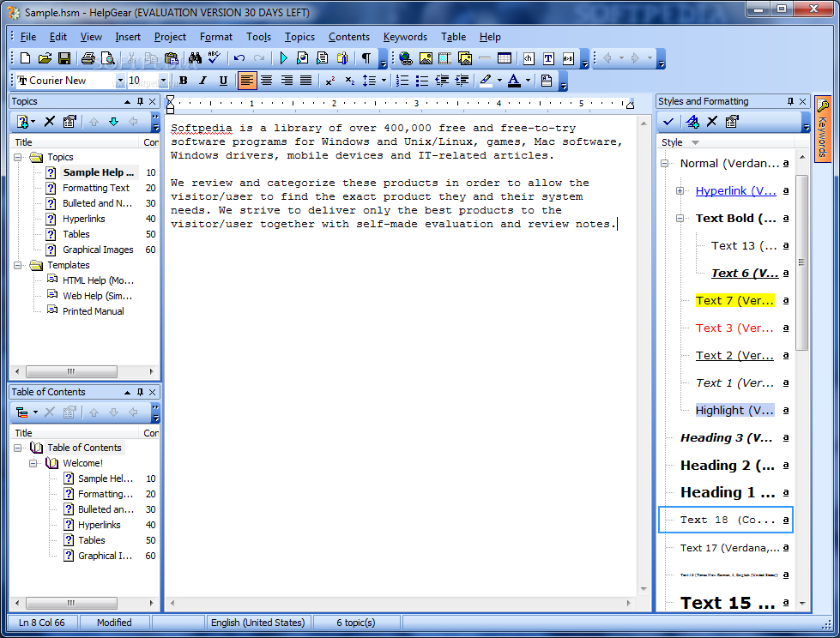Image resolution: width=840 pixels, height=638 pixels.
Task: Open the font size dropdown
Action: coord(163,81)
